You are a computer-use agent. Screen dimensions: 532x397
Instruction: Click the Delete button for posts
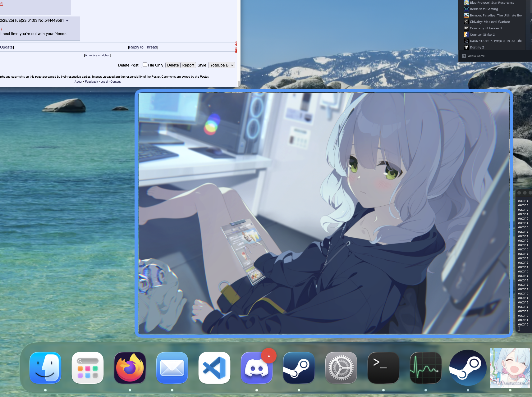(x=173, y=65)
